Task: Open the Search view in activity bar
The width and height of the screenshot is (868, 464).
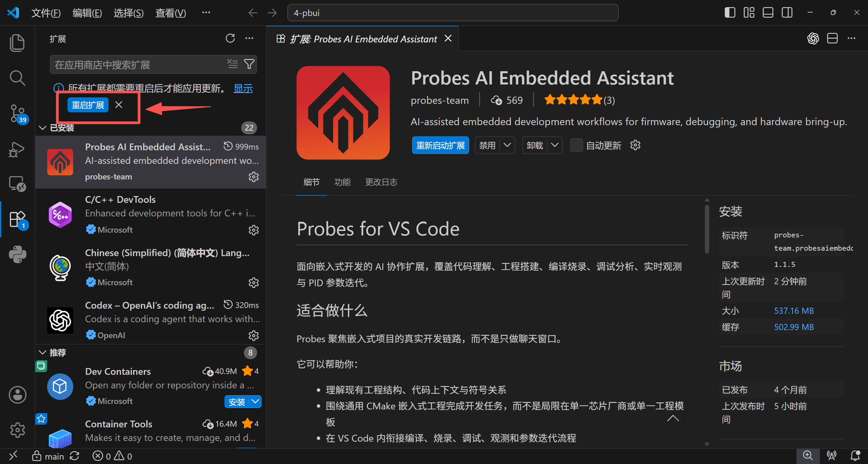Action: click(x=17, y=78)
